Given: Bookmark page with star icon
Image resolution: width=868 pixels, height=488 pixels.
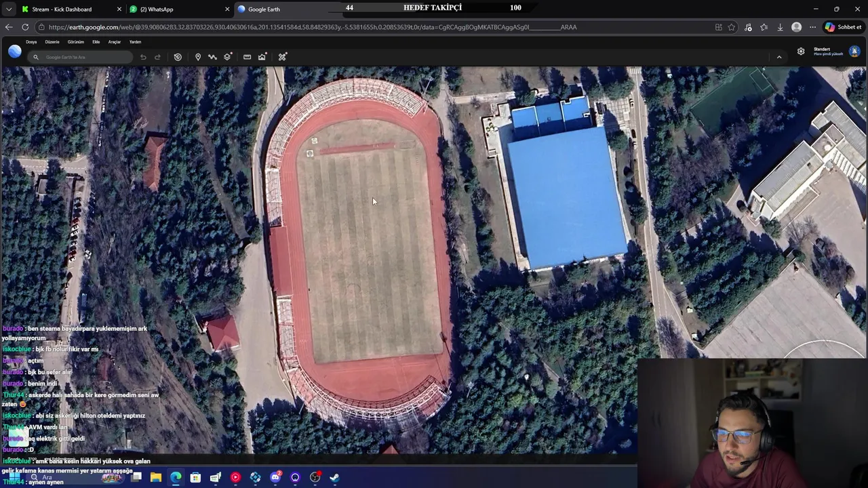Looking at the screenshot, I should [731, 27].
